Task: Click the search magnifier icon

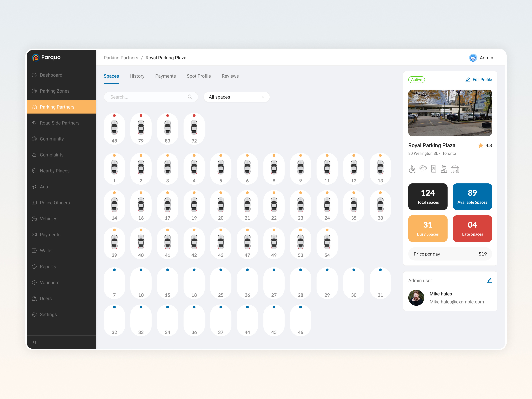Action: click(x=190, y=97)
